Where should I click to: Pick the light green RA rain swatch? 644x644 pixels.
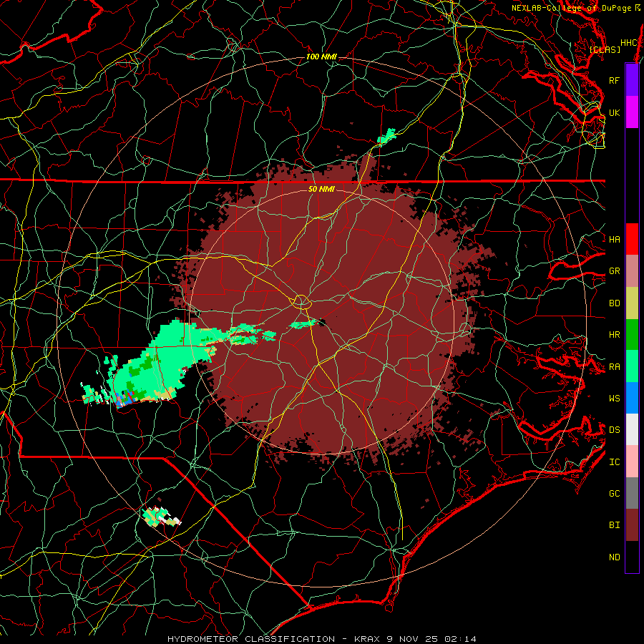632,366
